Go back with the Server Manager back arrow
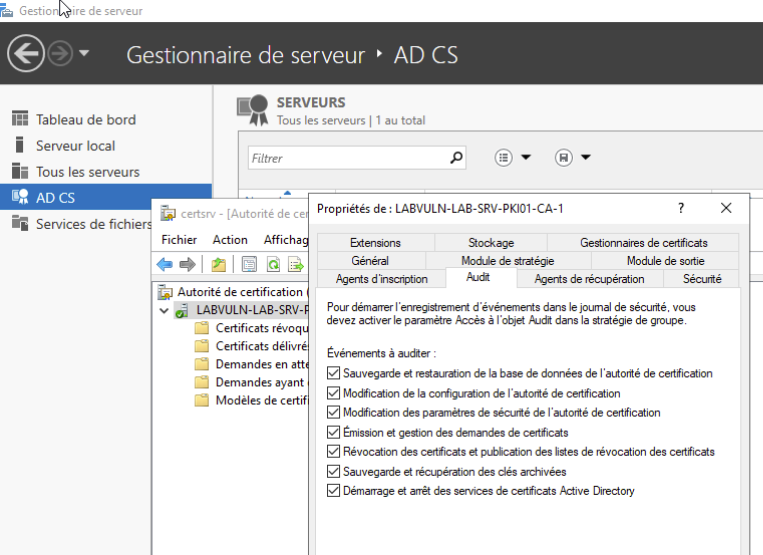The height and width of the screenshot is (555, 763). point(26,54)
